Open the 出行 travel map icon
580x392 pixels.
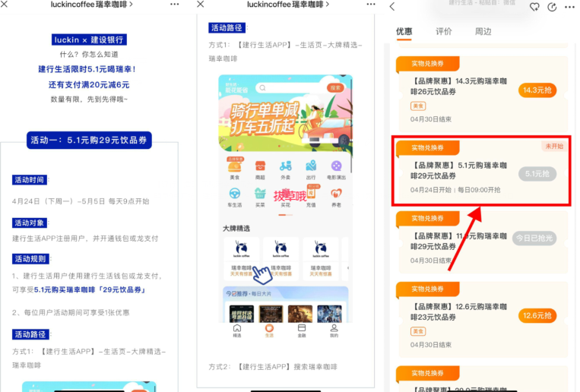311,166
